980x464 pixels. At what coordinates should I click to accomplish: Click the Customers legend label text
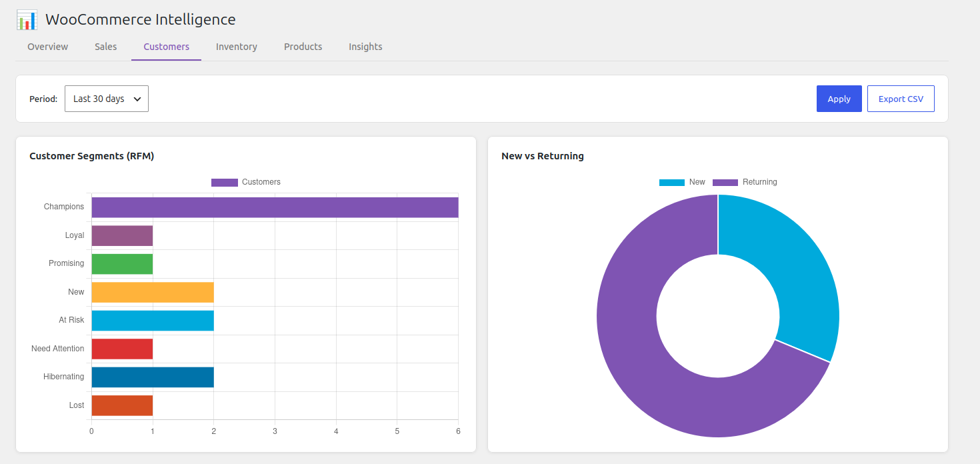pyautogui.click(x=261, y=182)
